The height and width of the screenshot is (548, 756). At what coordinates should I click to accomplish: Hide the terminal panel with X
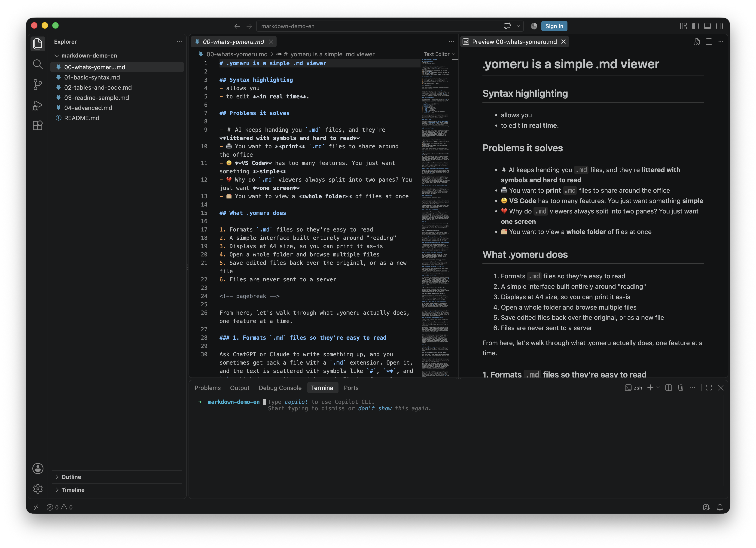click(721, 388)
